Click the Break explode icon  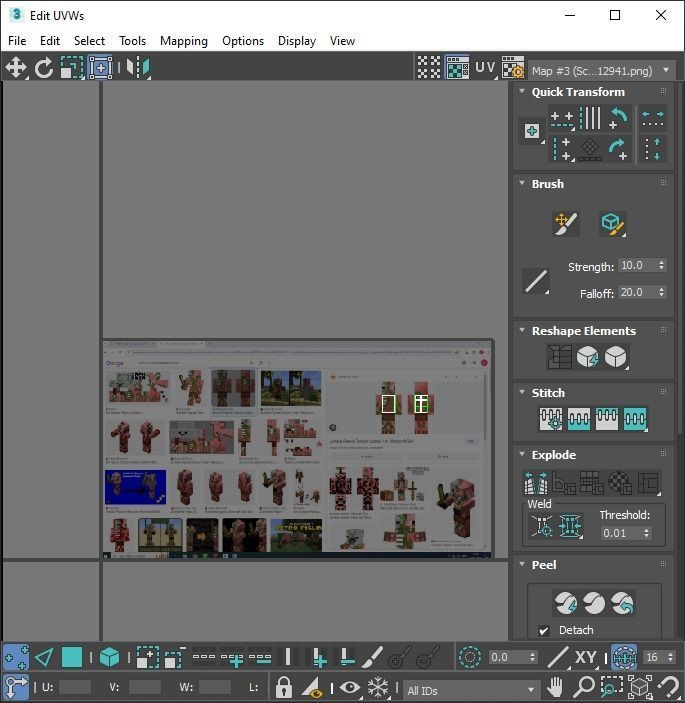pyautogui.click(x=536, y=483)
